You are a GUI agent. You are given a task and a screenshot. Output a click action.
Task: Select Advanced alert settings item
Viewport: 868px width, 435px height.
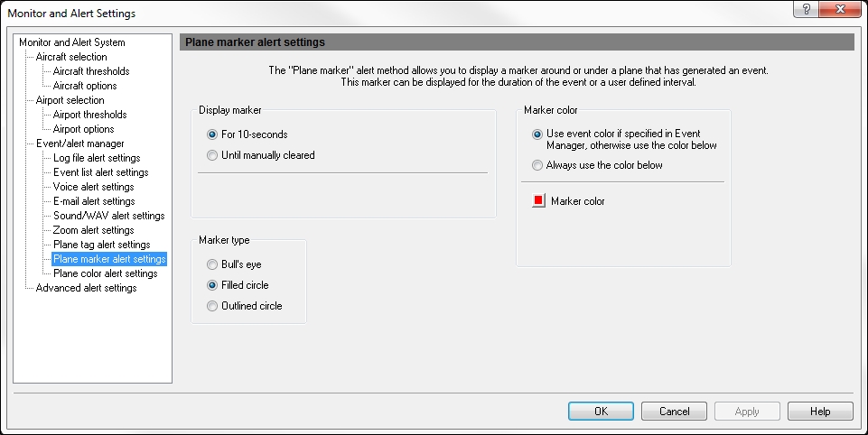[86, 288]
